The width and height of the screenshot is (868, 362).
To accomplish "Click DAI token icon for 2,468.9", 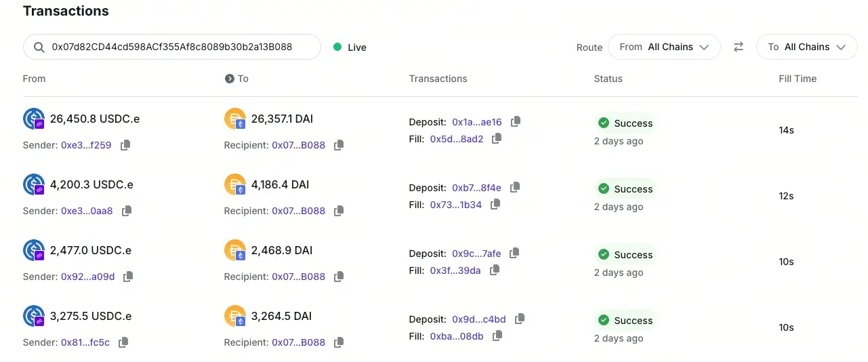I will (235, 251).
